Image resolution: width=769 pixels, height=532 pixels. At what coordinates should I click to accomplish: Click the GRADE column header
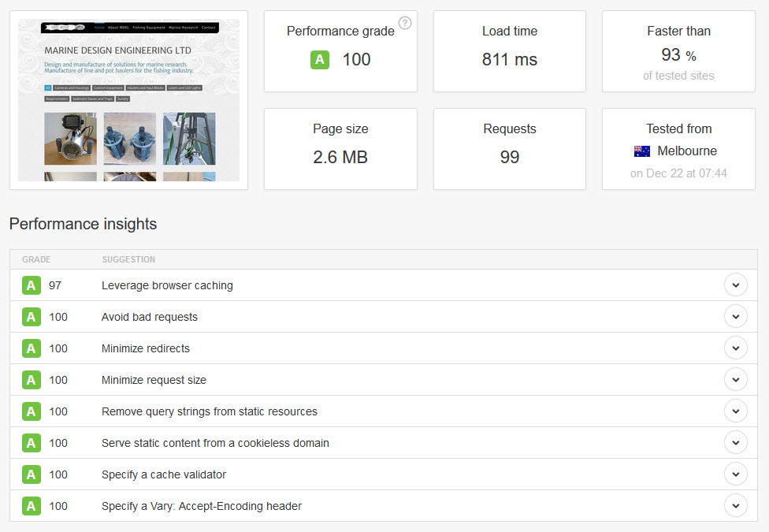36,259
